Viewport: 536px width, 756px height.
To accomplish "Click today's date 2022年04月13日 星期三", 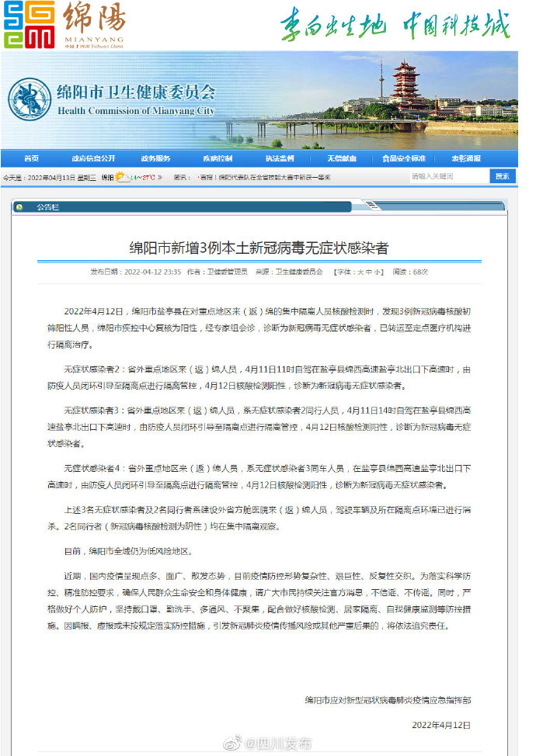I will [x=62, y=178].
